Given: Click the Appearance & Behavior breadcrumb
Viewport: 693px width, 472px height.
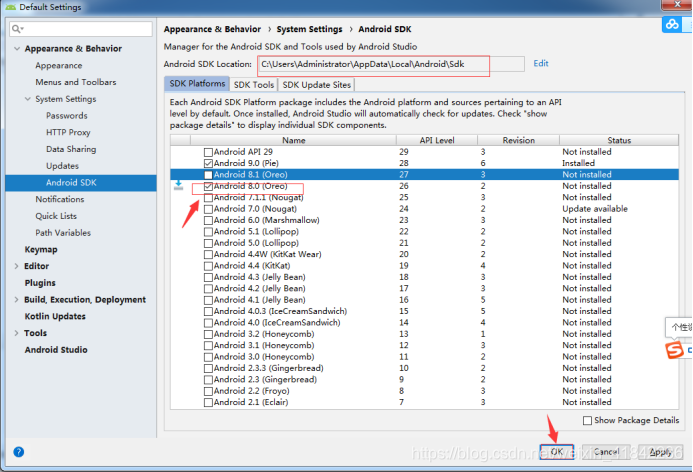Looking at the screenshot, I should 212,29.
